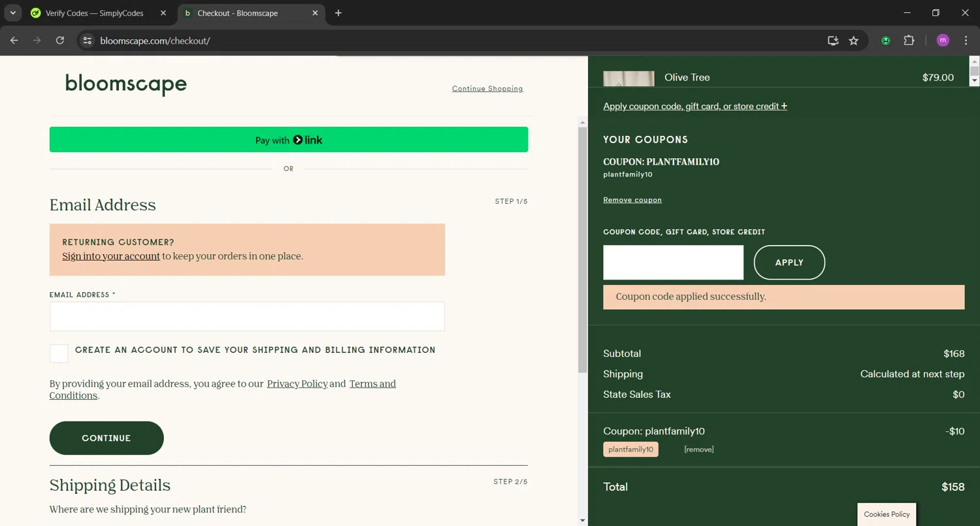Click the green Pay with Link button

pos(289,140)
